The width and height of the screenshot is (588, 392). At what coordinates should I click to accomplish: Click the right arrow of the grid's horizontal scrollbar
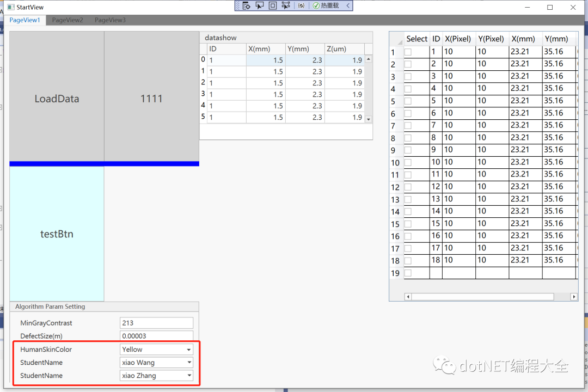(x=574, y=297)
